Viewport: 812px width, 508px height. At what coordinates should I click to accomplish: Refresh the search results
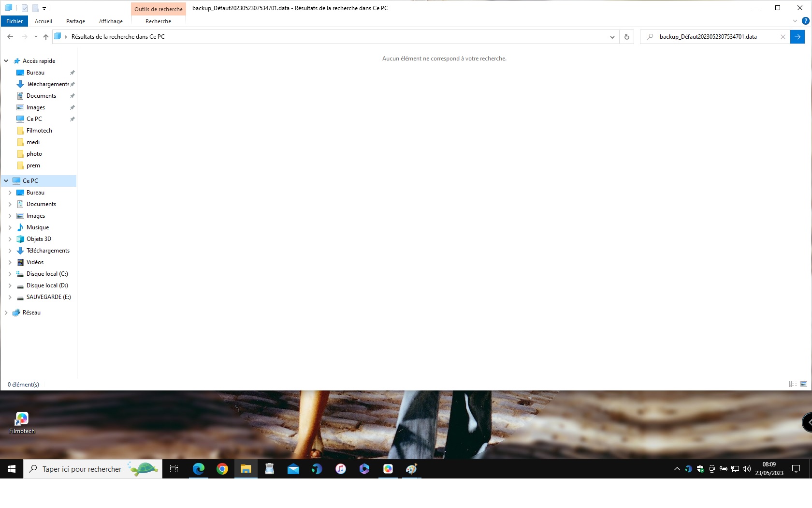point(627,37)
